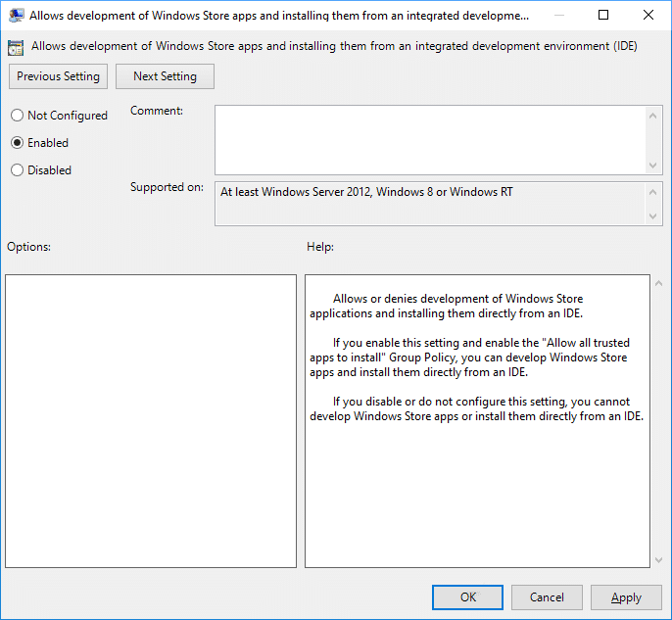Jump to the Next Setting
The height and width of the screenshot is (620, 672).
coord(165,76)
